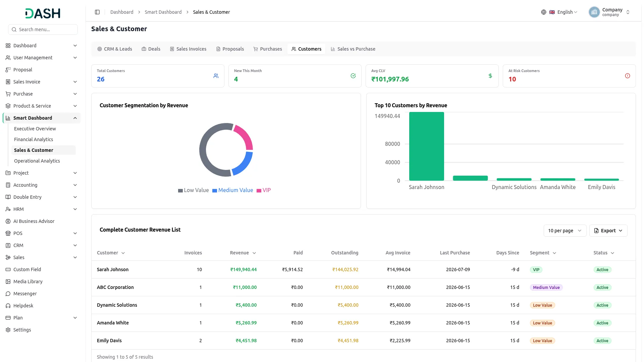Click the AI Business Advisor brain icon
The height and width of the screenshot is (362, 644).
(x=8, y=221)
